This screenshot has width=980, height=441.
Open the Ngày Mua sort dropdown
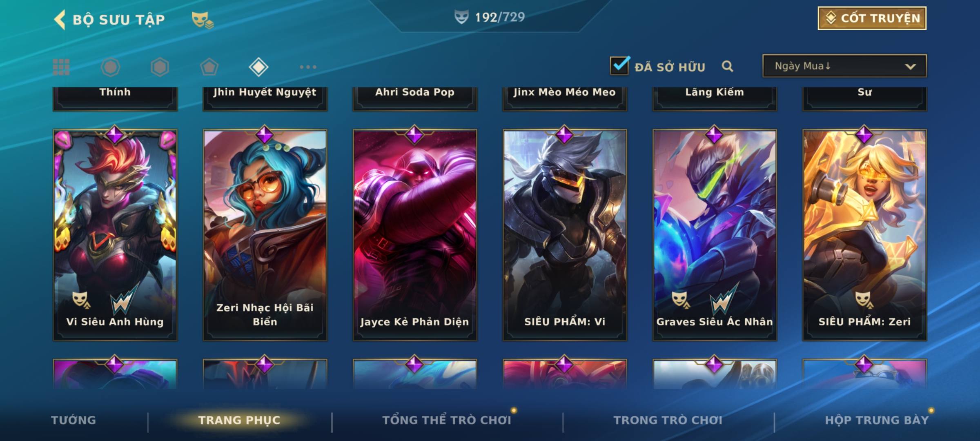click(x=844, y=66)
